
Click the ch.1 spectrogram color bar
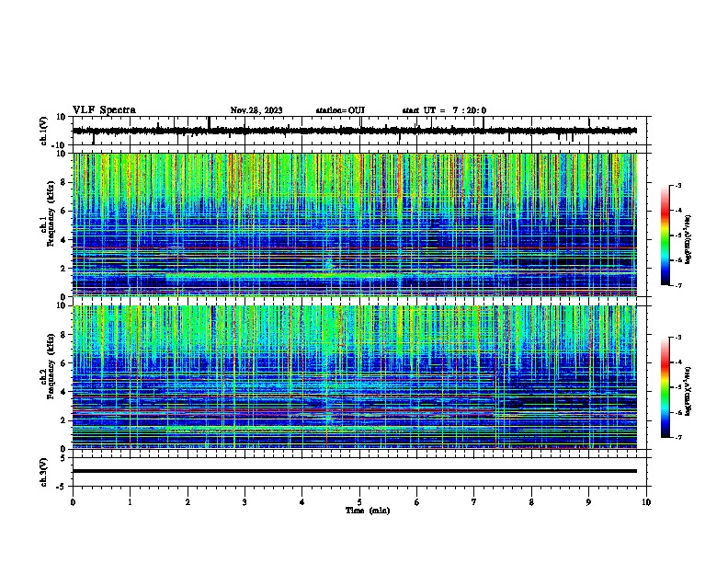click(x=665, y=236)
